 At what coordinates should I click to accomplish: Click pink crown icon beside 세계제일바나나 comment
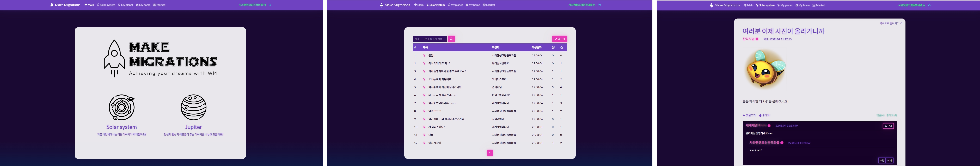[769, 125]
